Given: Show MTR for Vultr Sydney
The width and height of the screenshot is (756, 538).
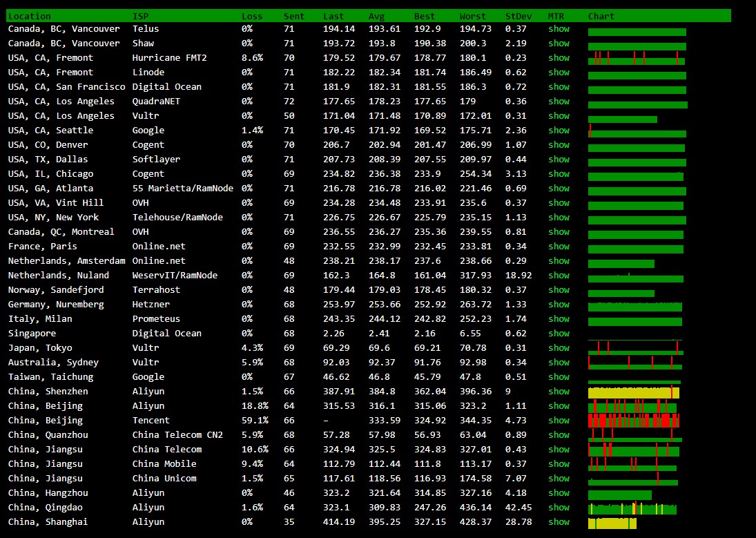Looking at the screenshot, I should [x=559, y=362].
